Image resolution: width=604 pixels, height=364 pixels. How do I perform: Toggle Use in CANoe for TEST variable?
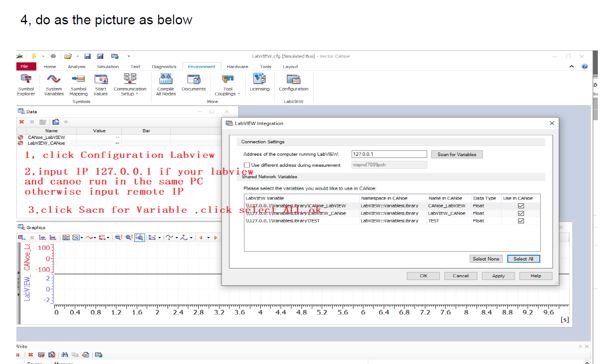coord(521,221)
